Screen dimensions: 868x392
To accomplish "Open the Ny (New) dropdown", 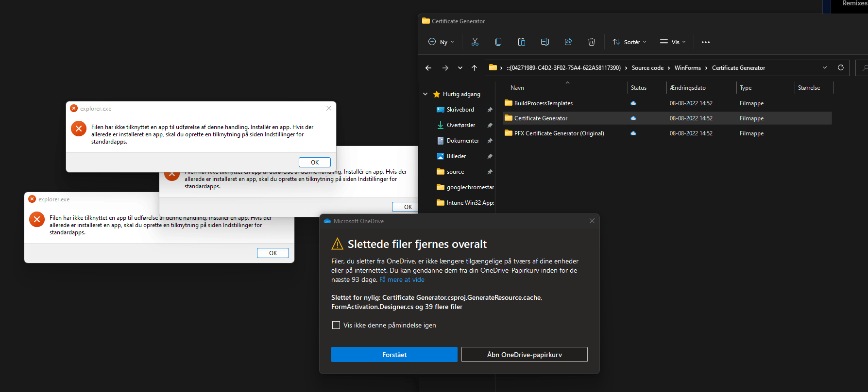I will (x=441, y=42).
